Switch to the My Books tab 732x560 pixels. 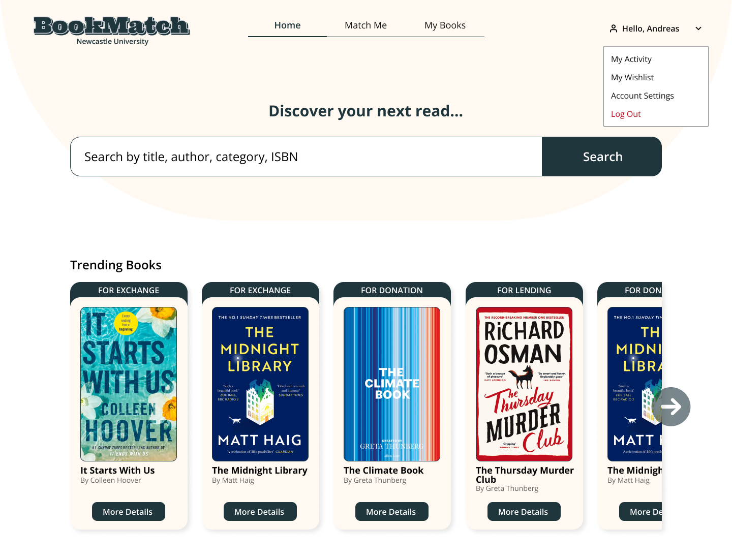tap(445, 25)
